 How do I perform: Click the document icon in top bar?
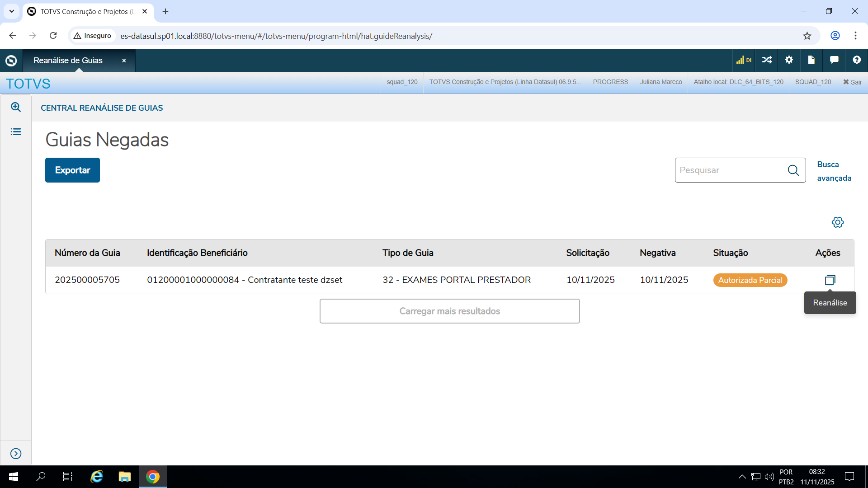811,60
